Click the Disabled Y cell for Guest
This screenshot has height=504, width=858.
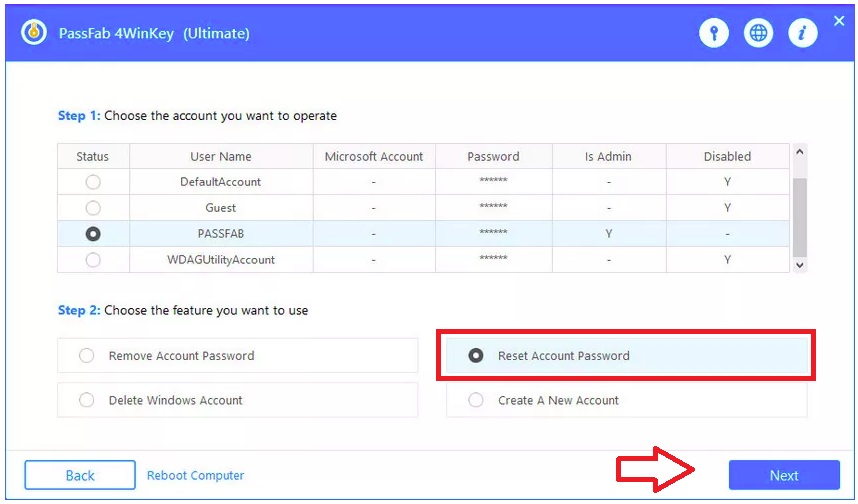pyautogui.click(x=727, y=208)
